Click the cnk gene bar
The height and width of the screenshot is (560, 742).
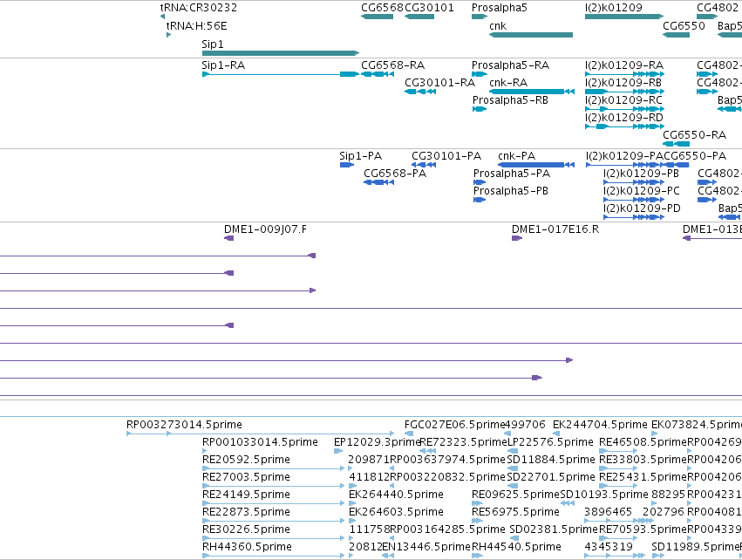pos(531,35)
